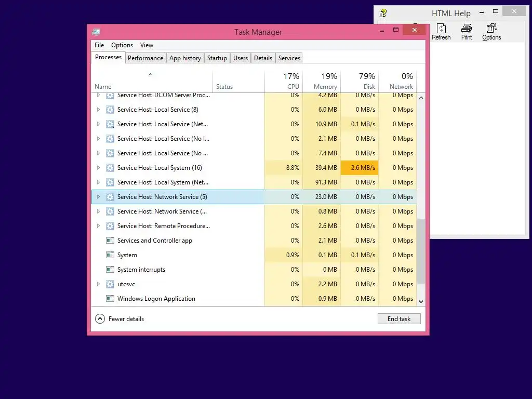This screenshot has width=532, height=399.
Task: Click the Fewer details circle arrow icon
Action: 100,318
